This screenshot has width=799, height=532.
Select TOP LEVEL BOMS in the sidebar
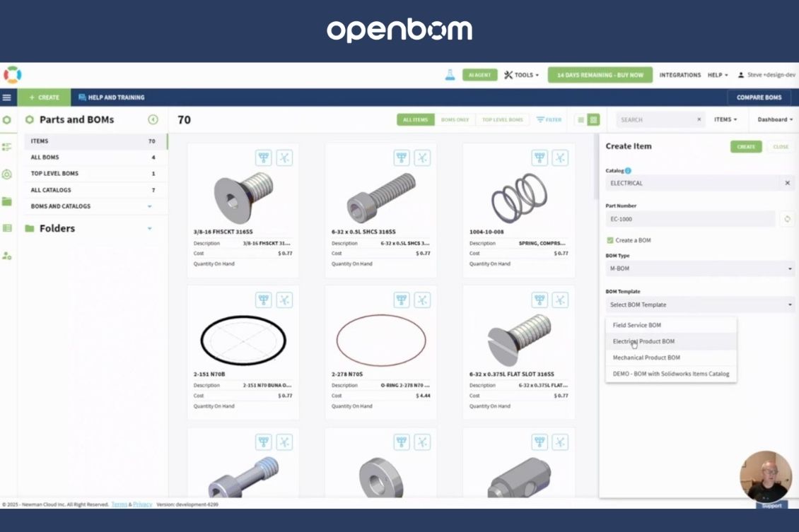coord(95,174)
